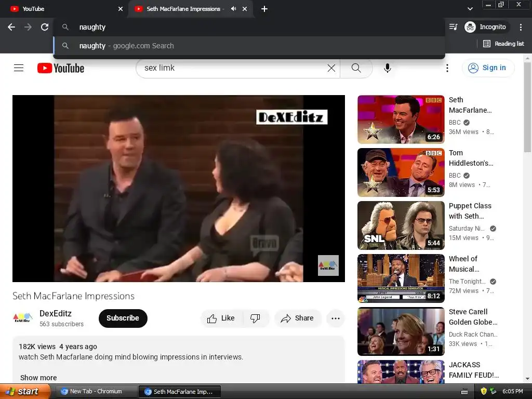Select the 'naughty - google.com Search' suggestion
The height and width of the screenshot is (399, 532).
pyautogui.click(x=249, y=46)
